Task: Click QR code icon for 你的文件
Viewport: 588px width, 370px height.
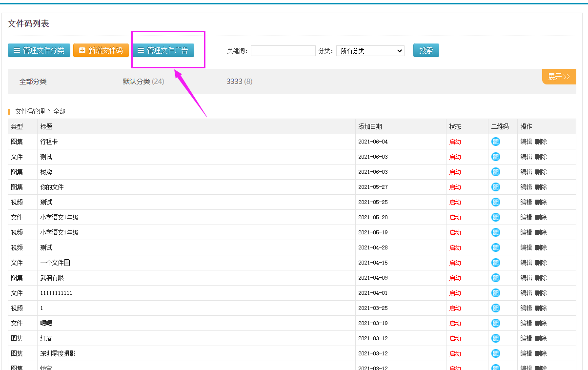Action: pyautogui.click(x=496, y=187)
